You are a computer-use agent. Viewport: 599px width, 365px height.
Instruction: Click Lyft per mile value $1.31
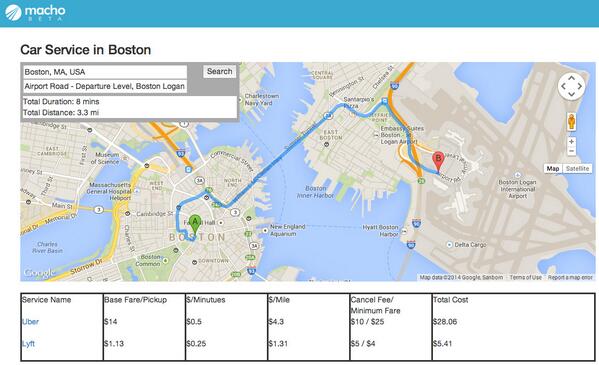tap(278, 344)
